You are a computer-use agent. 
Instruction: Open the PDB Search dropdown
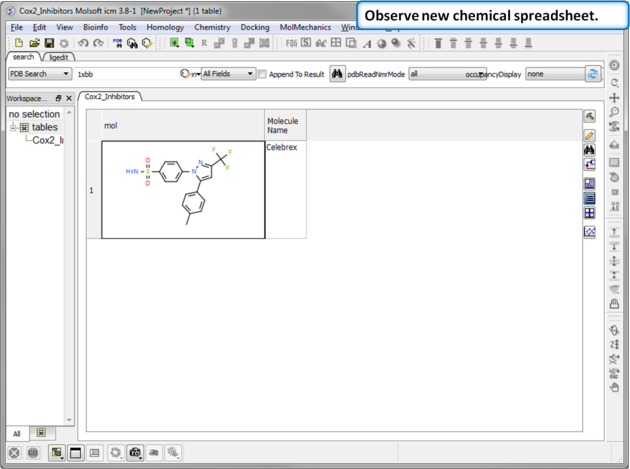(x=39, y=74)
